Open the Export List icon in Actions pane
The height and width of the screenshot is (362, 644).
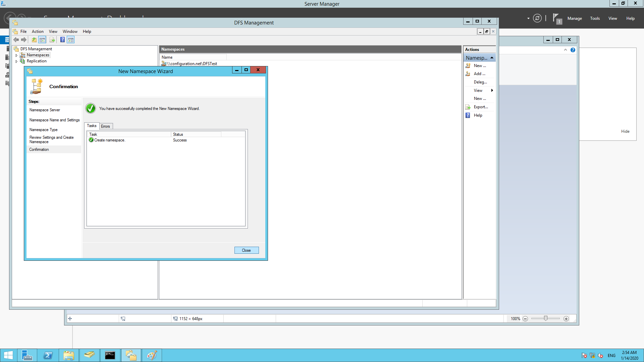pos(468,107)
